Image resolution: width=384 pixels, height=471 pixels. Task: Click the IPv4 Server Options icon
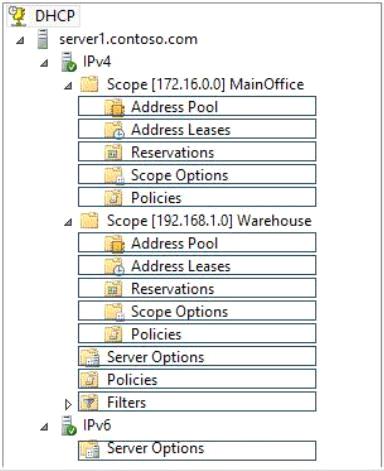[90, 357]
